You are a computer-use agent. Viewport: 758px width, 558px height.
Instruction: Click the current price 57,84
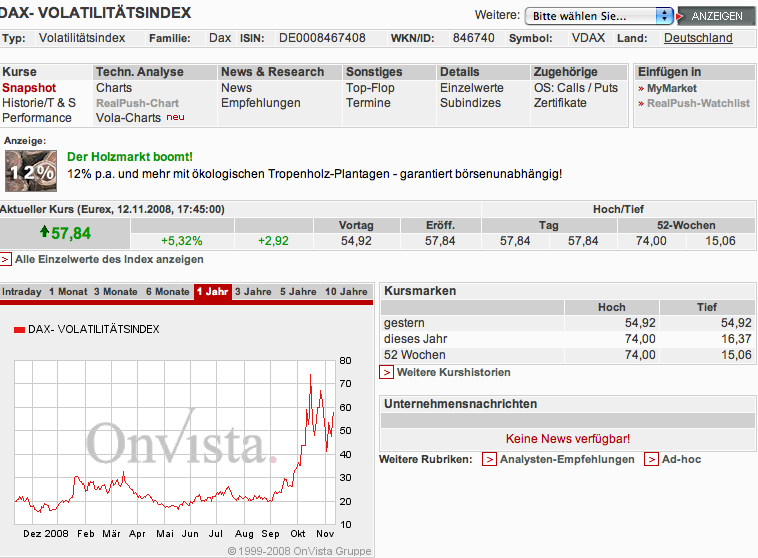pyautogui.click(x=71, y=234)
